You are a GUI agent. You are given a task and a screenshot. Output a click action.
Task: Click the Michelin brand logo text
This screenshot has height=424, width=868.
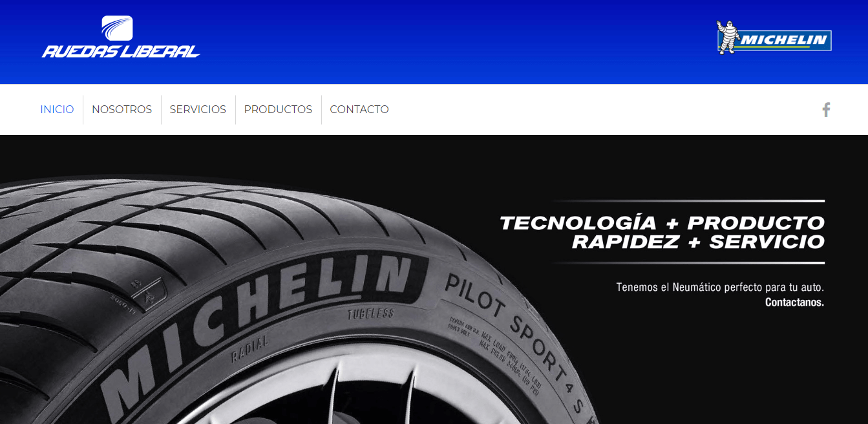coord(784,40)
